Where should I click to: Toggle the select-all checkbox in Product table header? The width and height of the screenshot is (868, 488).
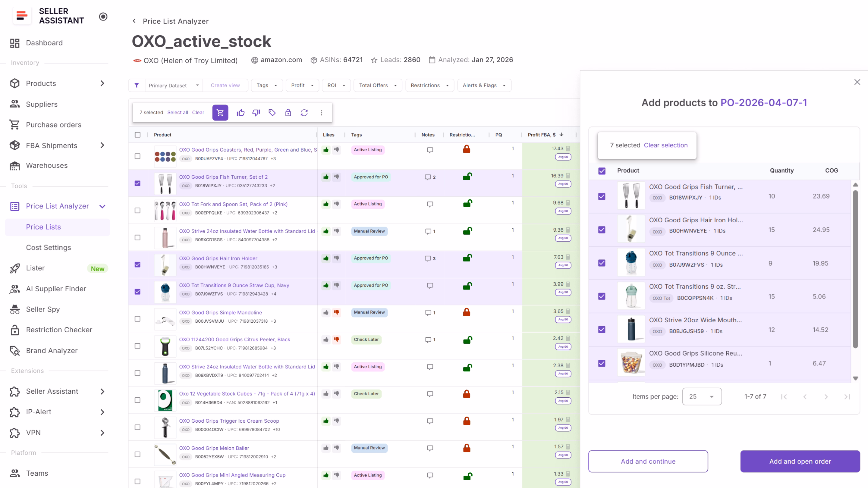137,135
